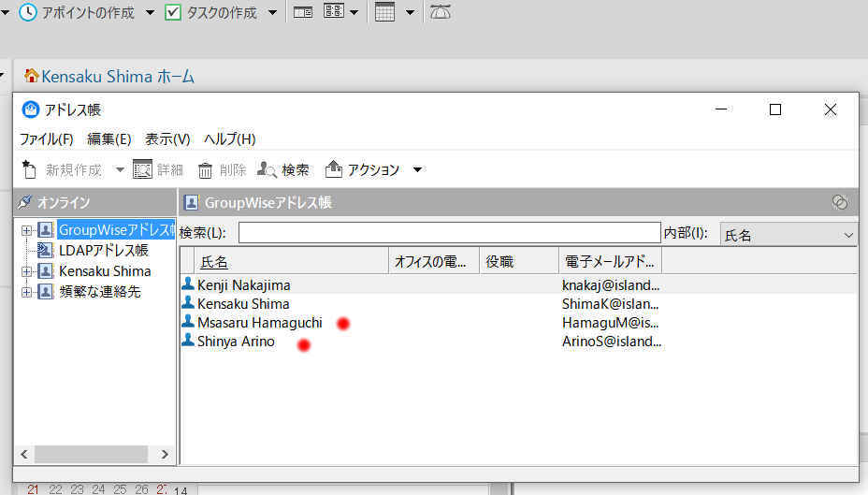Screen dimensions: 868x495
Task: Click the 検索 person-search icon
Action: [x=267, y=169]
